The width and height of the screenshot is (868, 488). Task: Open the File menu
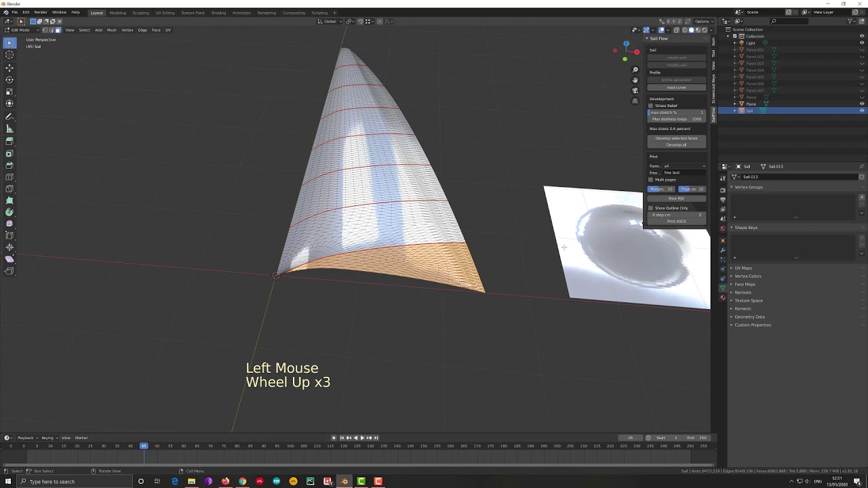click(x=14, y=12)
